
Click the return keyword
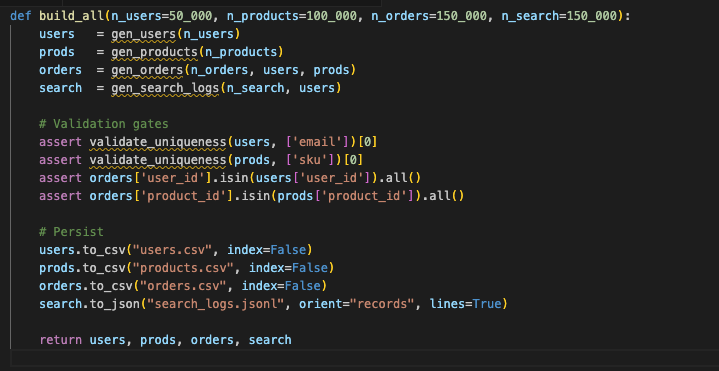(x=61, y=340)
